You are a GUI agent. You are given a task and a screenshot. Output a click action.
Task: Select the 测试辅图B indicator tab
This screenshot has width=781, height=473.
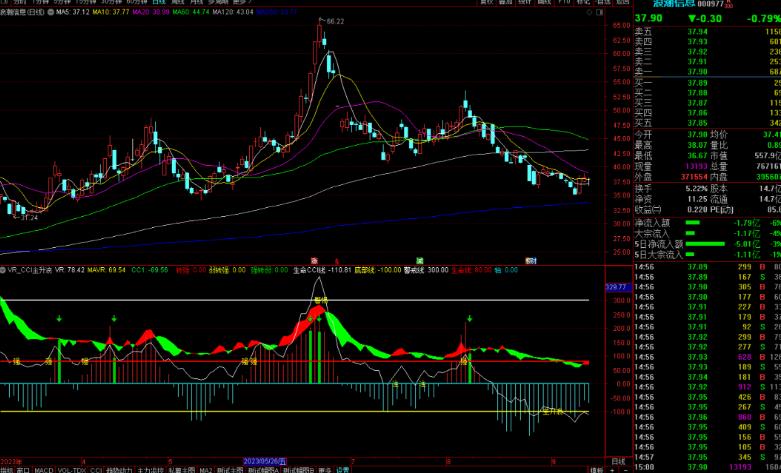tap(299, 470)
